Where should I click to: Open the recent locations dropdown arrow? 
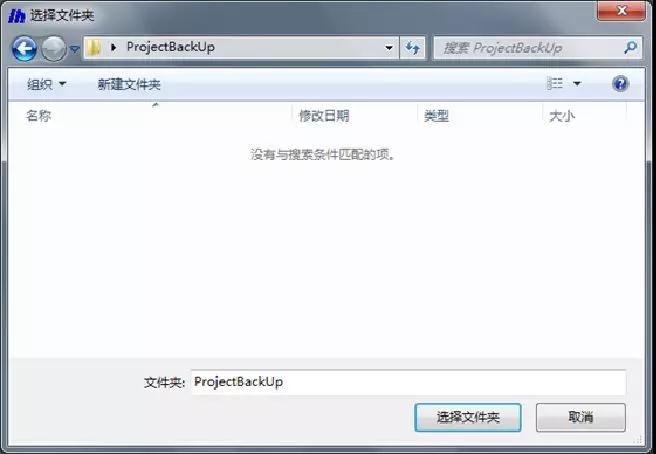pyautogui.click(x=74, y=49)
